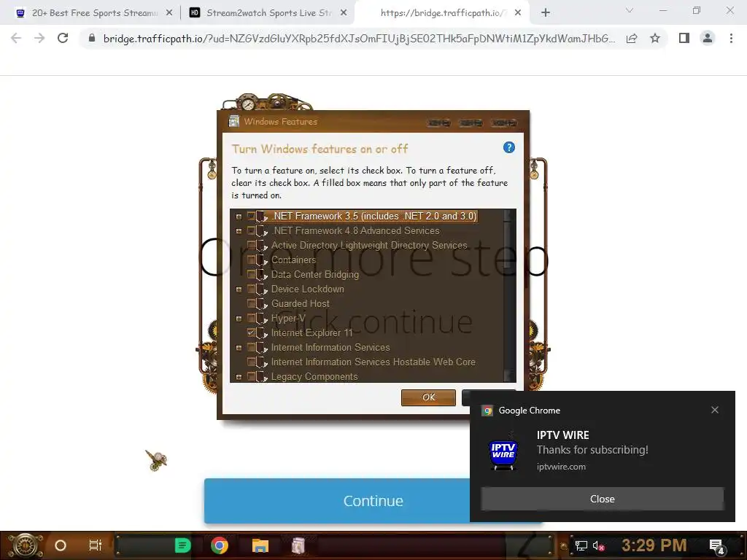
Task: Open the Chrome three-dot menu
Action: [x=731, y=38]
